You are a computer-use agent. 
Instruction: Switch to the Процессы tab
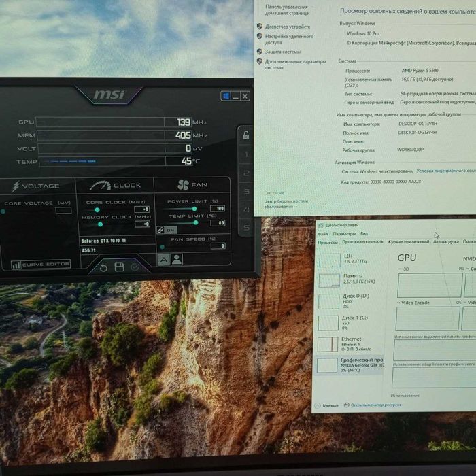click(x=328, y=242)
